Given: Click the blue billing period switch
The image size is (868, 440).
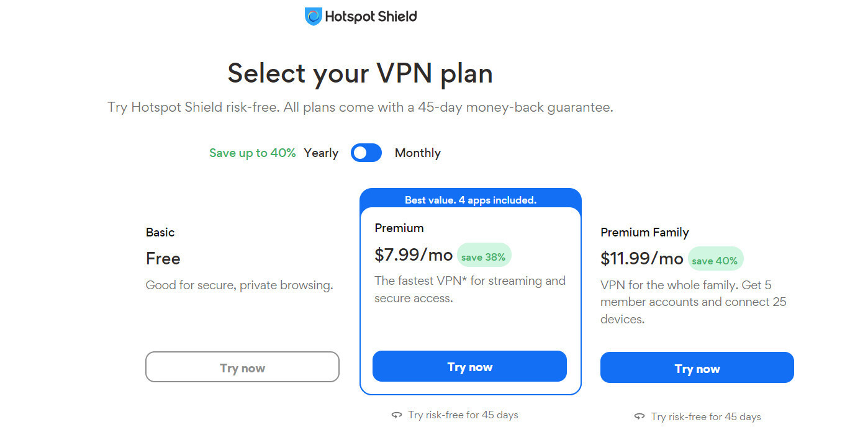Looking at the screenshot, I should click(366, 153).
